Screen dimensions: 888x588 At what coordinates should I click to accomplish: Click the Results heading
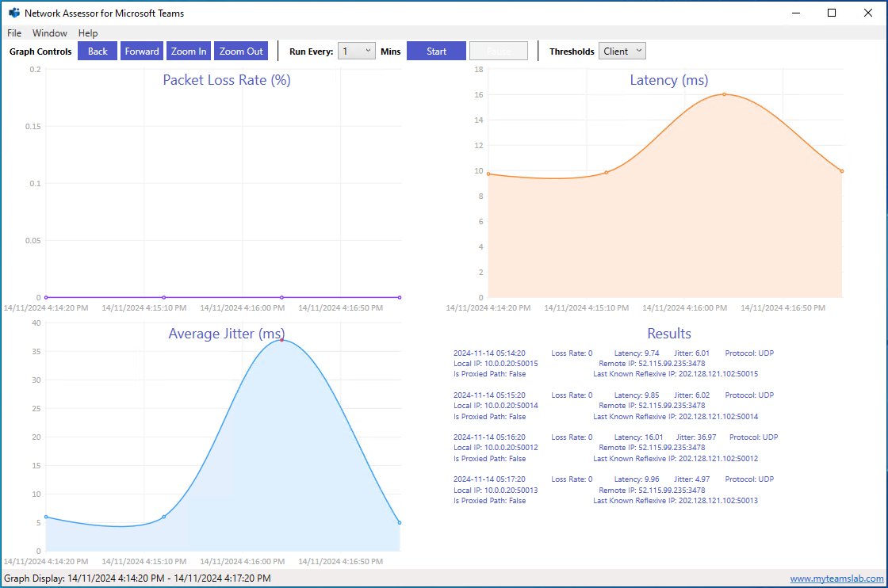(669, 334)
